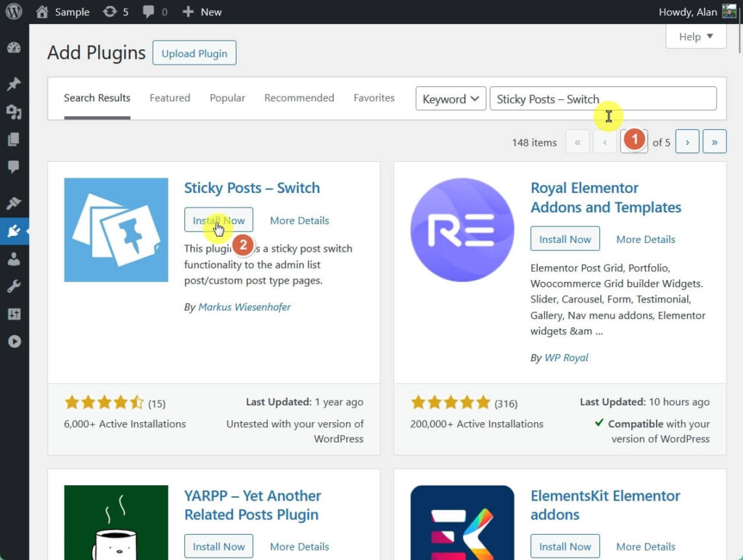743x560 pixels.
Task: Open the ElementsKit Elementor addons title
Action: 605,505
